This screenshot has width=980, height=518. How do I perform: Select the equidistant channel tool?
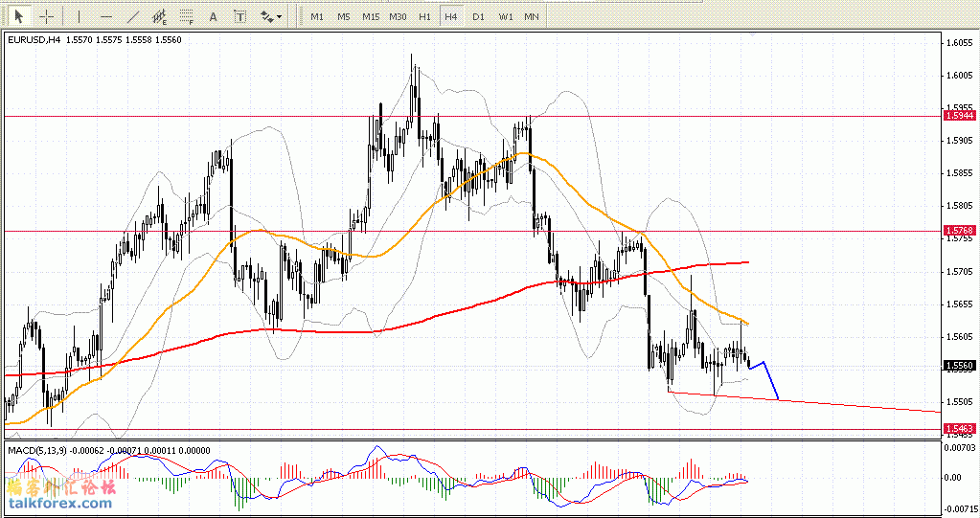click(x=160, y=16)
